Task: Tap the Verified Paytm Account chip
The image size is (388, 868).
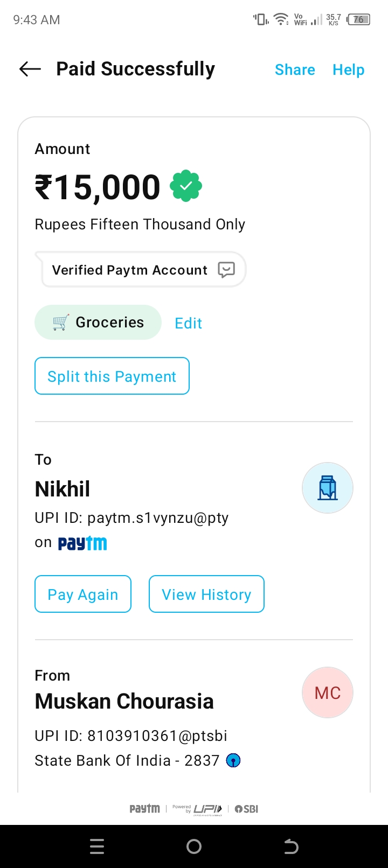Action: click(130, 270)
